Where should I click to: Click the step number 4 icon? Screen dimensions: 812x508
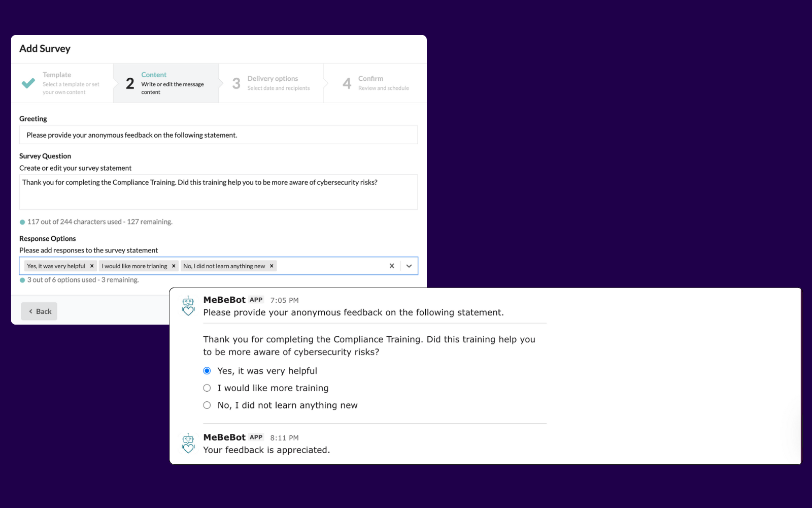click(x=347, y=83)
